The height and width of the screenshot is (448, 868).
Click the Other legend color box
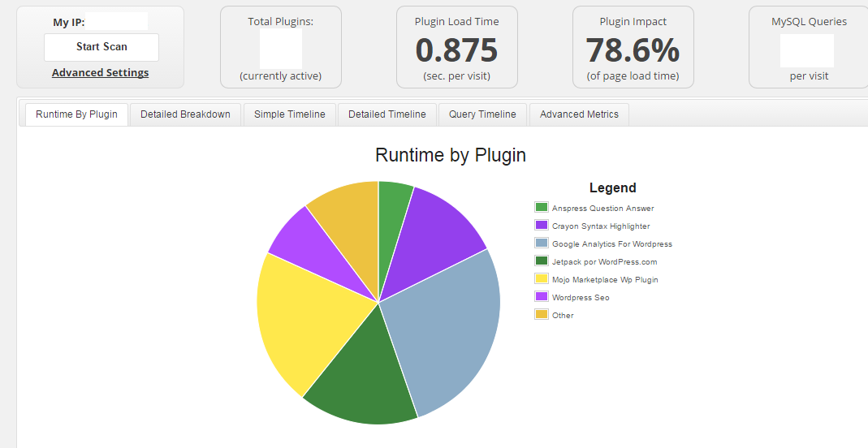click(542, 315)
